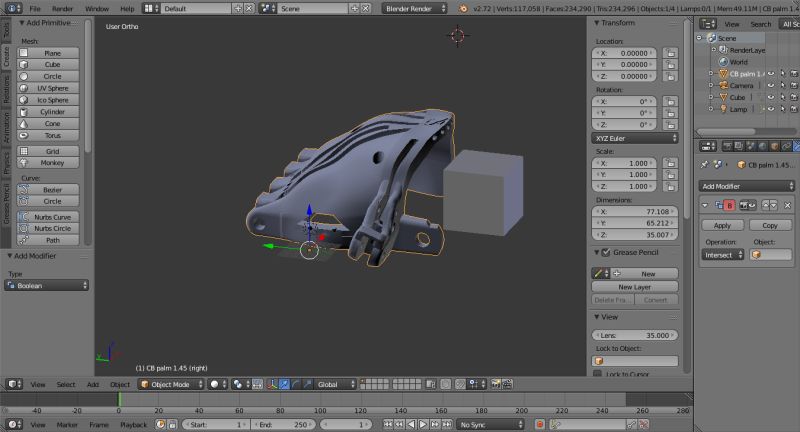Image resolution: width=800 pixels, height=432 pixels.
Task: Open the Select menu in 3D view header
Action: click(x=66, y=385)
